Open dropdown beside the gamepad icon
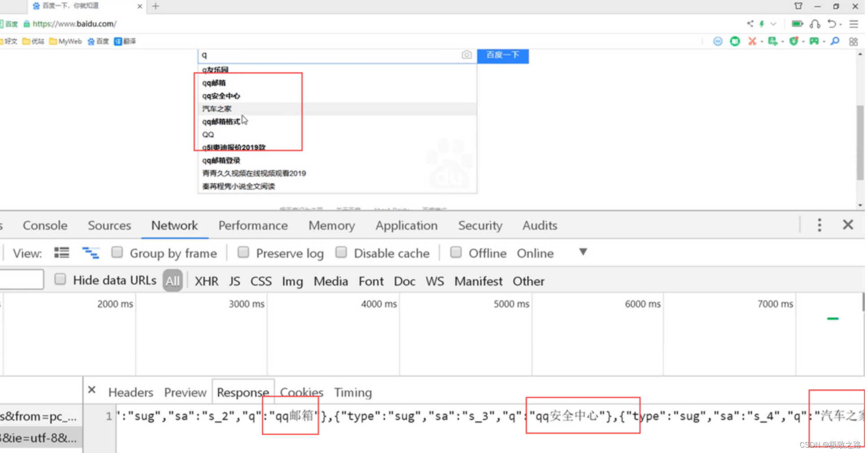 coord(824,42)
